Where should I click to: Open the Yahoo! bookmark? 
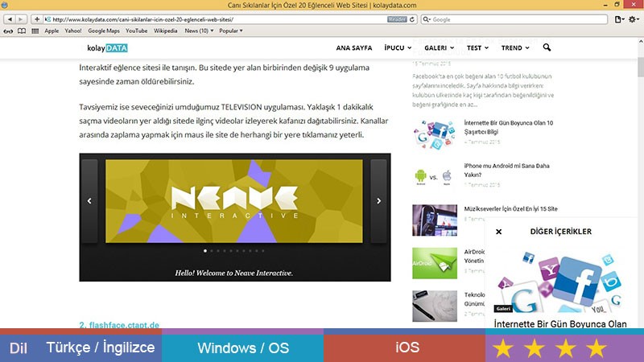pos(73,31)
